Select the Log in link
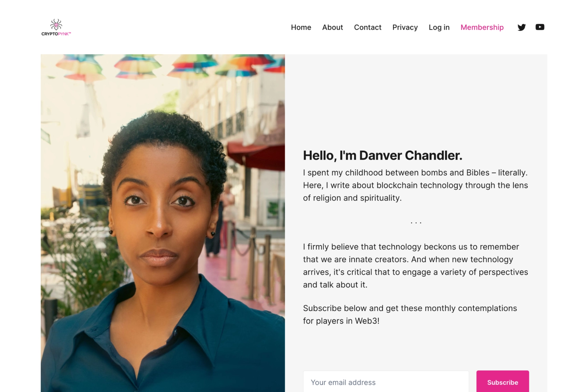 (439, 27)
